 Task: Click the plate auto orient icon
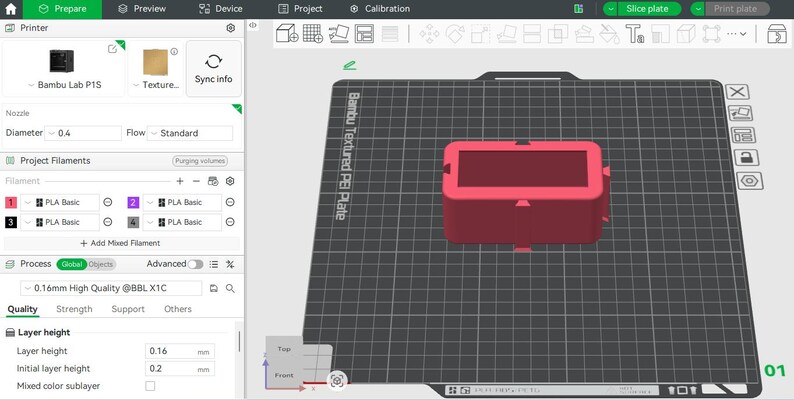click(x=740, y=113)
